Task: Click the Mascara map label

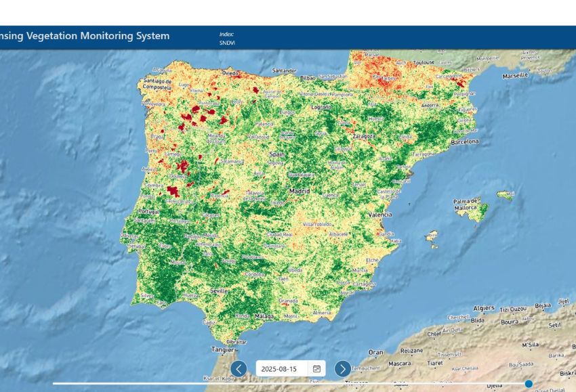Action: pyautogui.click(x=399, y=364)
